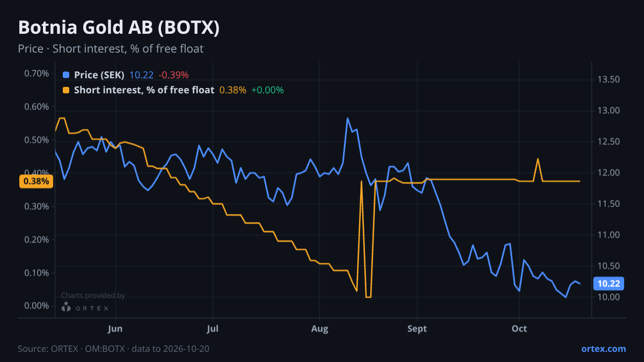The image size is (644, 362).
Task: Click the Jun label on the time axis
Action: coord(115,328)
